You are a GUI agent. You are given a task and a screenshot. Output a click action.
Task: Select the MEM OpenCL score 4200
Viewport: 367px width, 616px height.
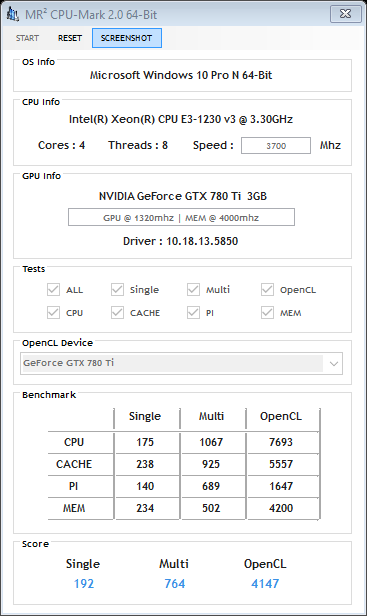[x=281, y=508]
